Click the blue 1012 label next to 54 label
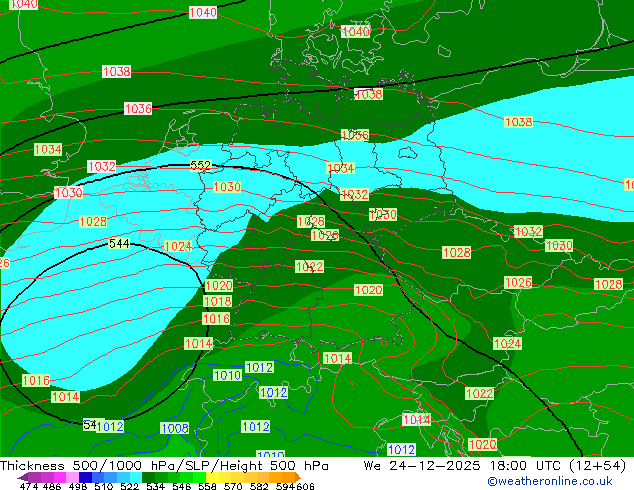Viewport: 634px width, 490px height. [x=110, y=426]
